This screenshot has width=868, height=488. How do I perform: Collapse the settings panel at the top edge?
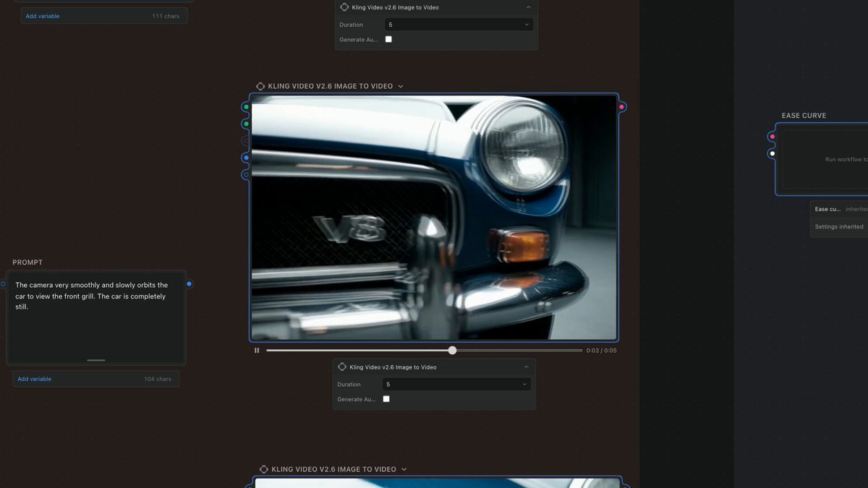point(528,7)
